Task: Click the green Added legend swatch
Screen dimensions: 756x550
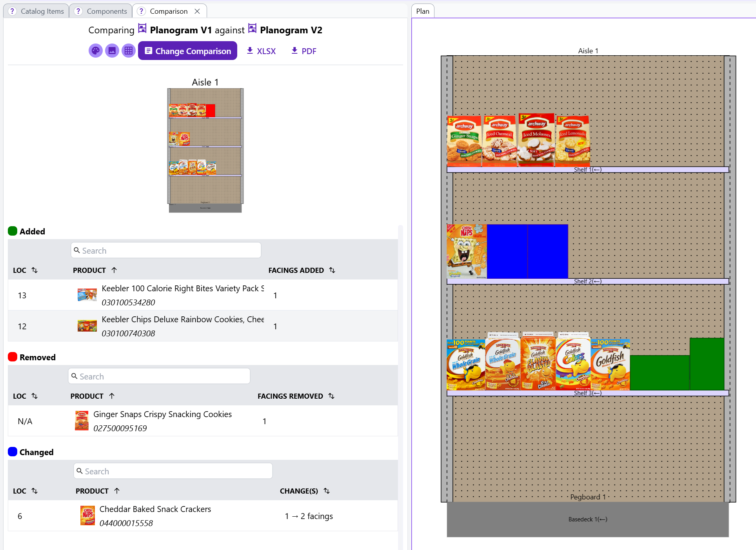Action: [x=13, y=231]
